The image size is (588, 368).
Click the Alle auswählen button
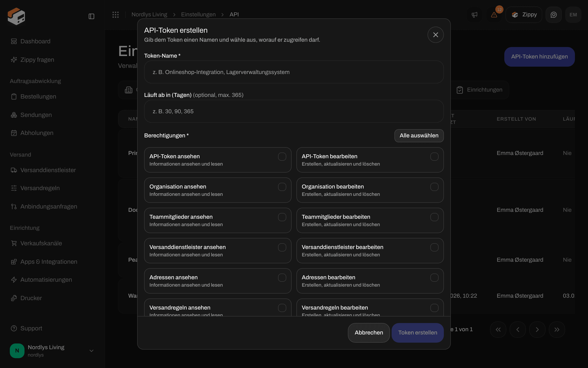[x=419, y=136]
